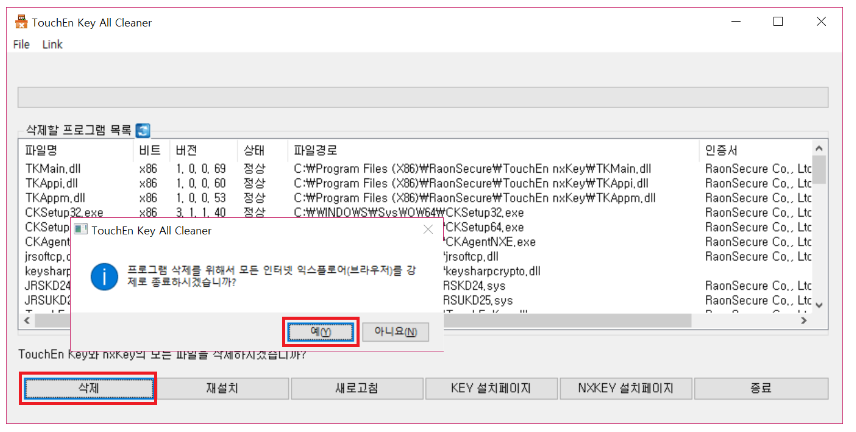Click the 삭제 button
Viewport: 856px width, 432px height.
(88, 388)
